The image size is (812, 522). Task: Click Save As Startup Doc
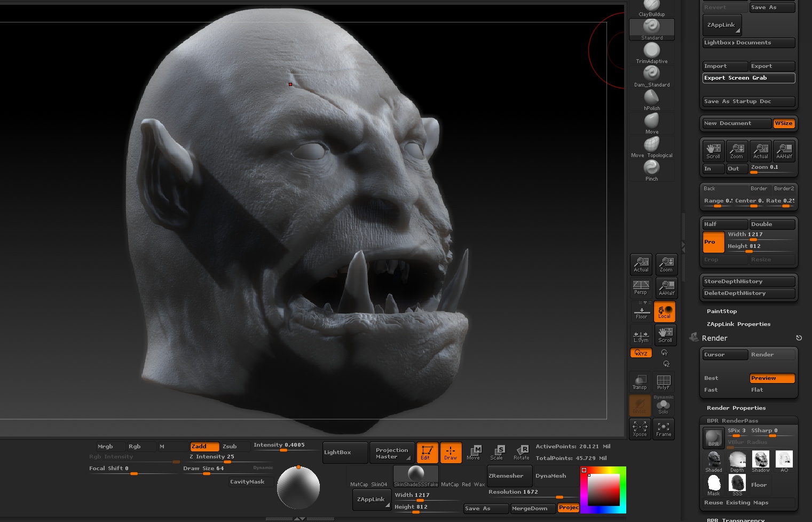[x=749, y=102]
